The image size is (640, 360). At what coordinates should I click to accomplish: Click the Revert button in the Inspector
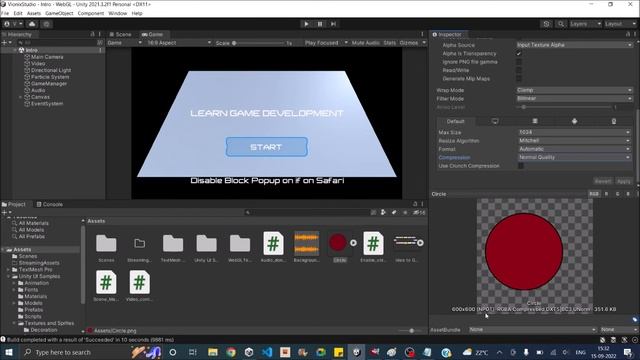point(603,181)
